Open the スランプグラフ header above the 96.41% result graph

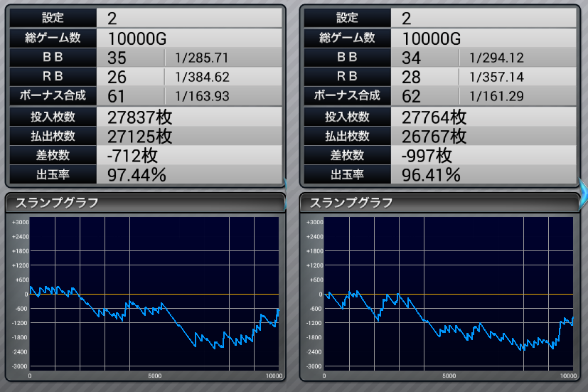(x=440, y=203)
